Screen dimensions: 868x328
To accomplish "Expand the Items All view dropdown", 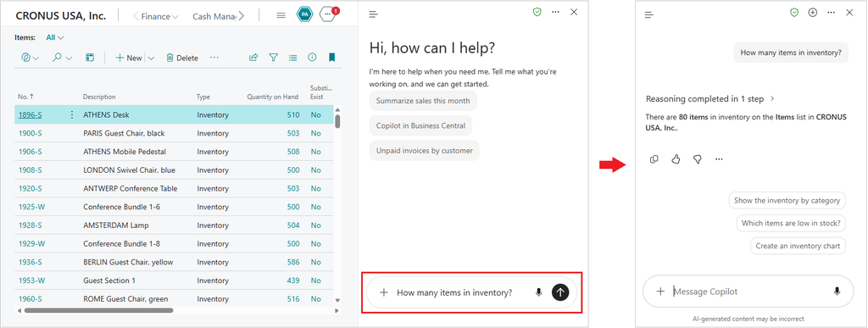I will [x=55, y=37].
